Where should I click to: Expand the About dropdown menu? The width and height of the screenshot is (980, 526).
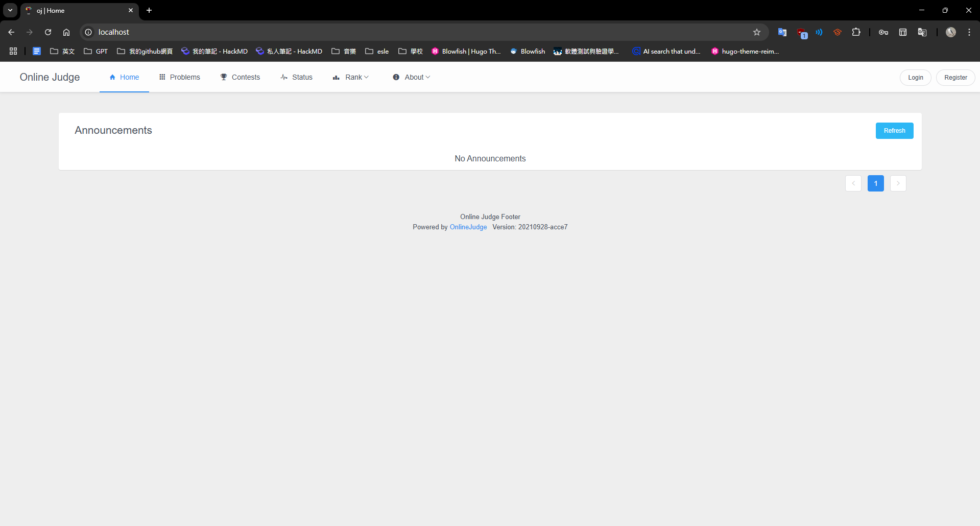pyautogui.click(x=412, y=77)
